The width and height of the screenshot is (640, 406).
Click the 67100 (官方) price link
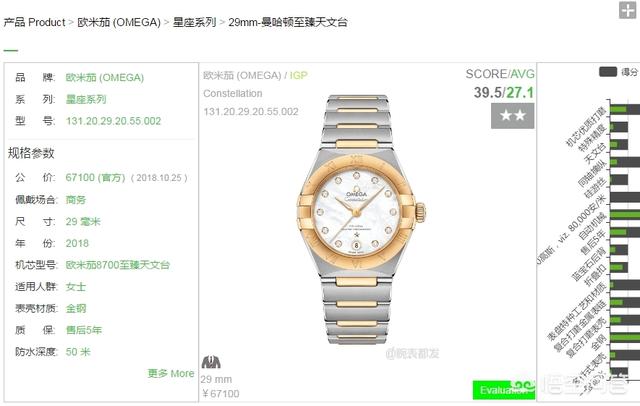click(x=95, y=177)
